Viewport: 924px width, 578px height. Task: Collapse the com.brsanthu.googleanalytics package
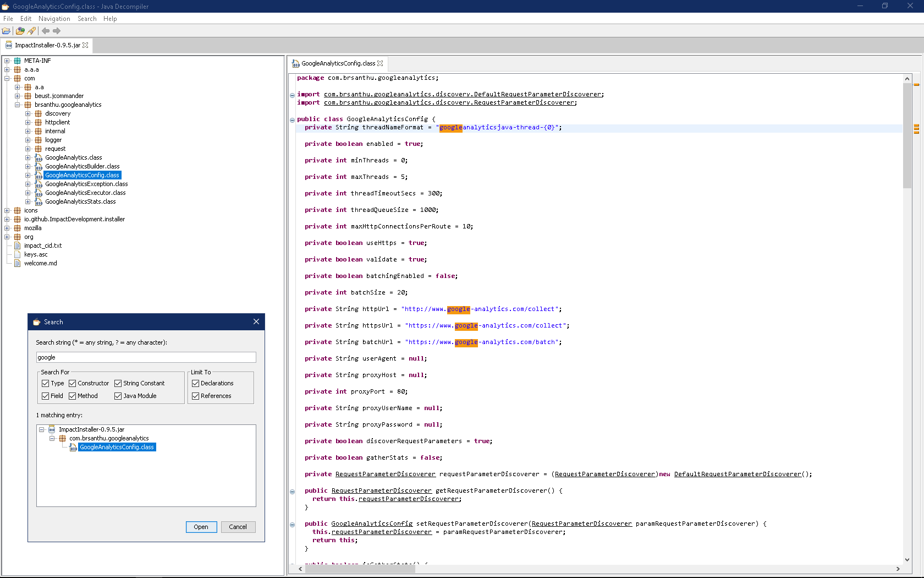point(17,105)
